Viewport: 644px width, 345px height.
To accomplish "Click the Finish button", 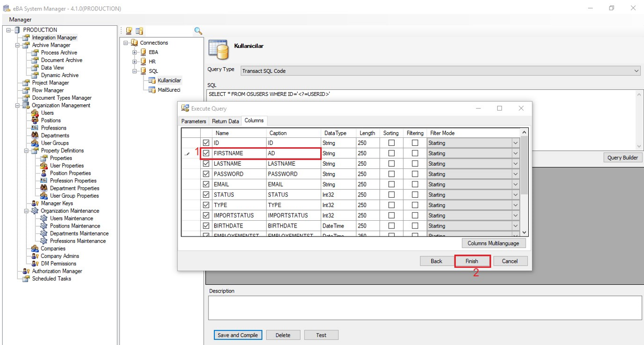I will [x=472, y=261].
